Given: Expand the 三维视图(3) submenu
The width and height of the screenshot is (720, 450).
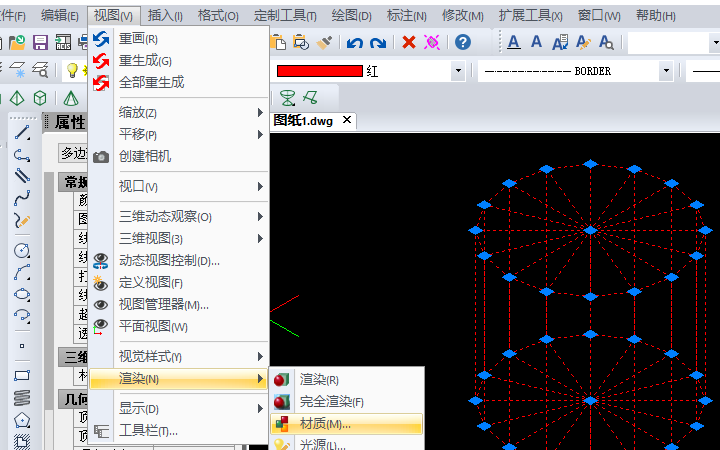Looking at the screenshot, I should coord(179,238).
